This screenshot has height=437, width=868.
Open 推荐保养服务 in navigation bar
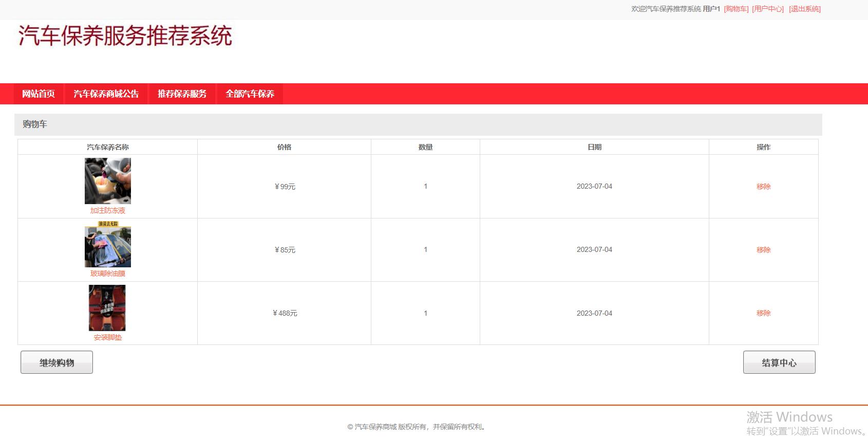182,94
